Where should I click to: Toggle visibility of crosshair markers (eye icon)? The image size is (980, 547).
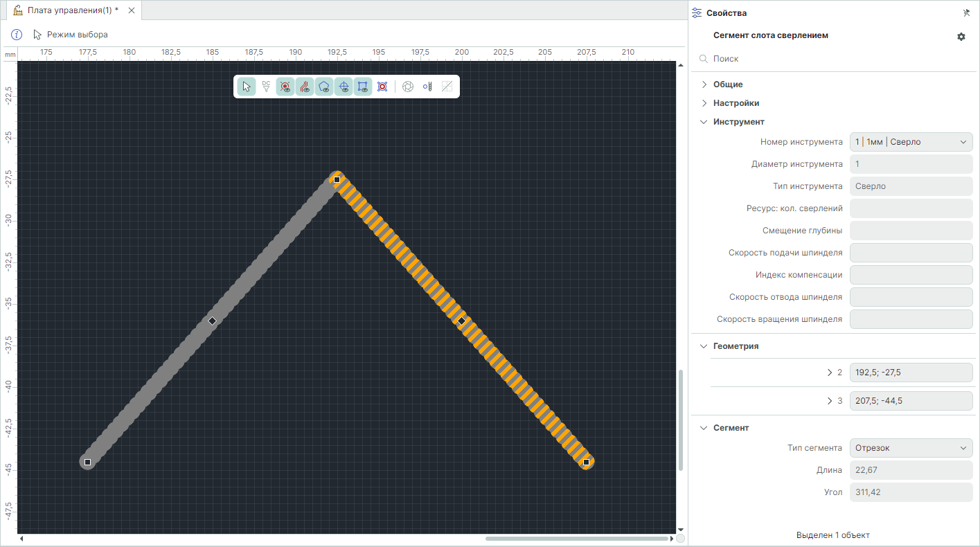point(344,87)
